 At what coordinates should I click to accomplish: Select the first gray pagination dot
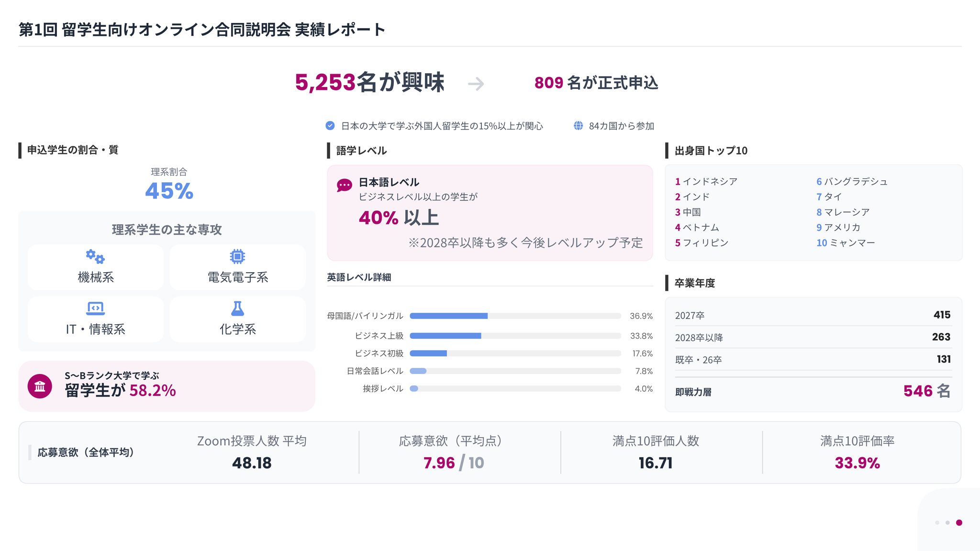tap(937, 522)
